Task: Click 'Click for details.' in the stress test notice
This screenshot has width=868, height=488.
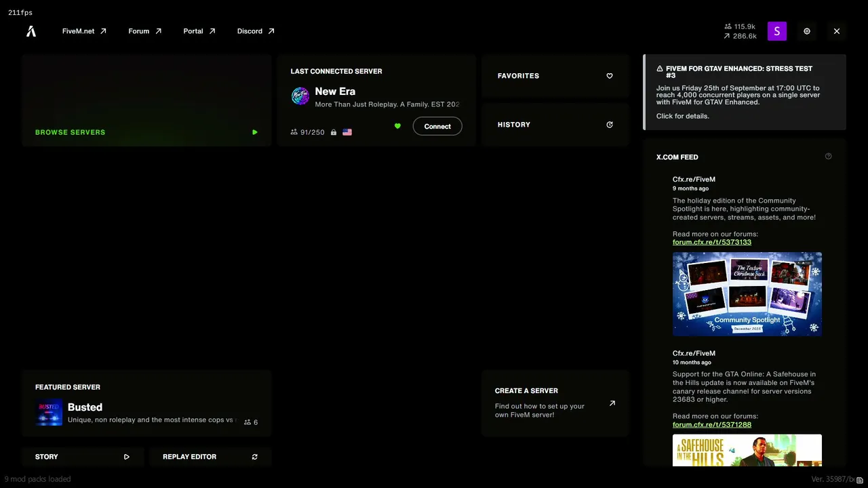Action: click(x=683, y=116)
